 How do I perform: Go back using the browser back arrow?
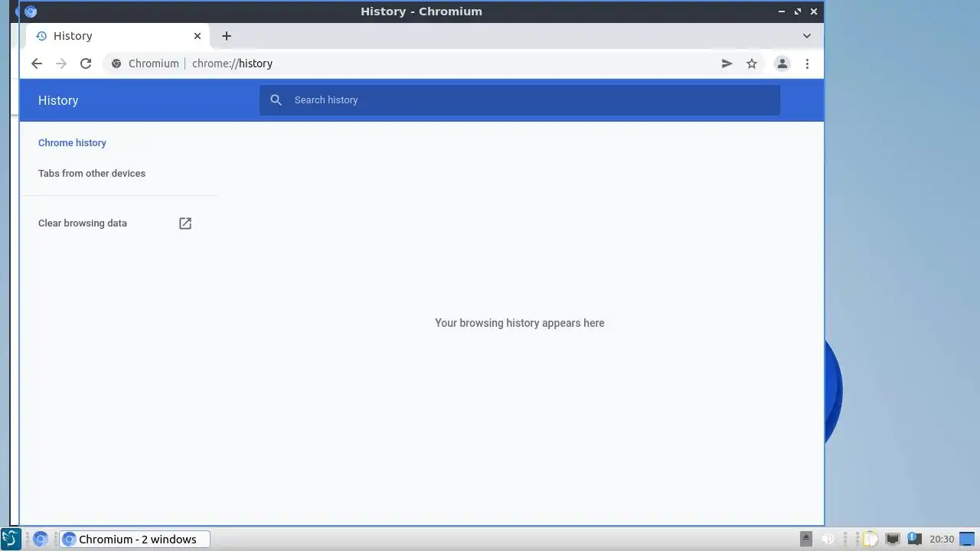[37, 64]
